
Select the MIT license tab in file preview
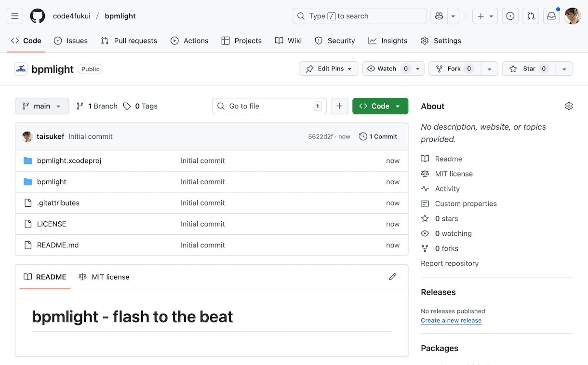104,277
